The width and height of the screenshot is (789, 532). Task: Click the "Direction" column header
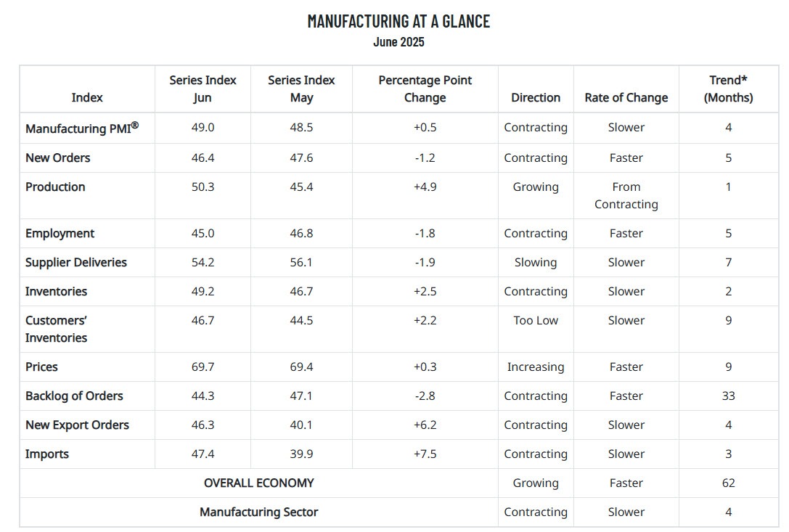pos(535,97)
